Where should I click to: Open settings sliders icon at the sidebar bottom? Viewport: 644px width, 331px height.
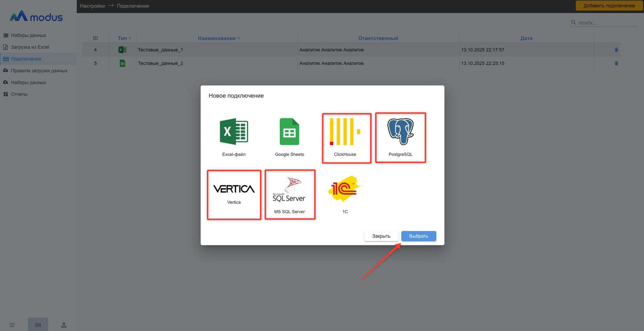click(x=38, y=325)
